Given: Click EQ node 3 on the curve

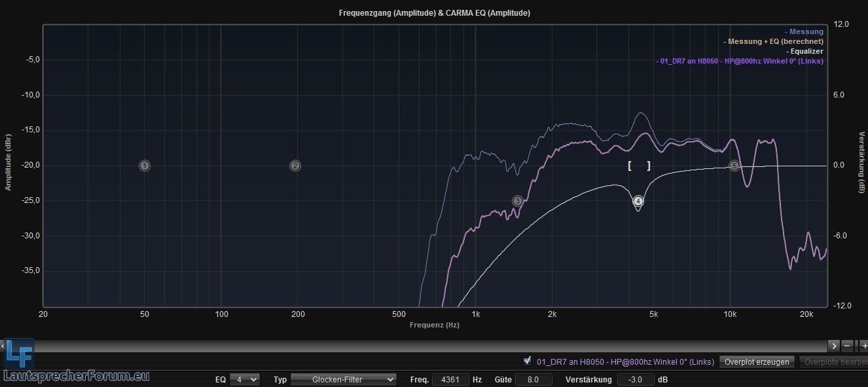Looking at the screenshot, I should [x=517, y=201].
